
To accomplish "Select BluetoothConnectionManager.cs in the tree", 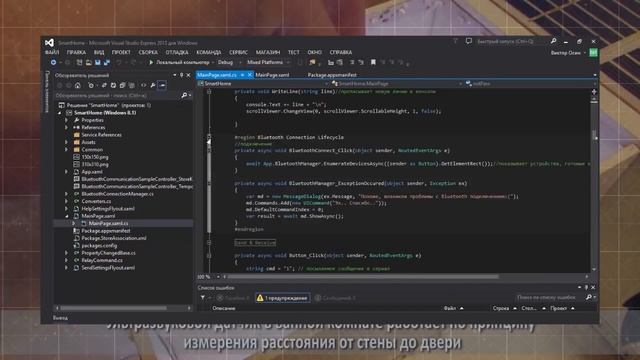I will [x=117, y=194].
